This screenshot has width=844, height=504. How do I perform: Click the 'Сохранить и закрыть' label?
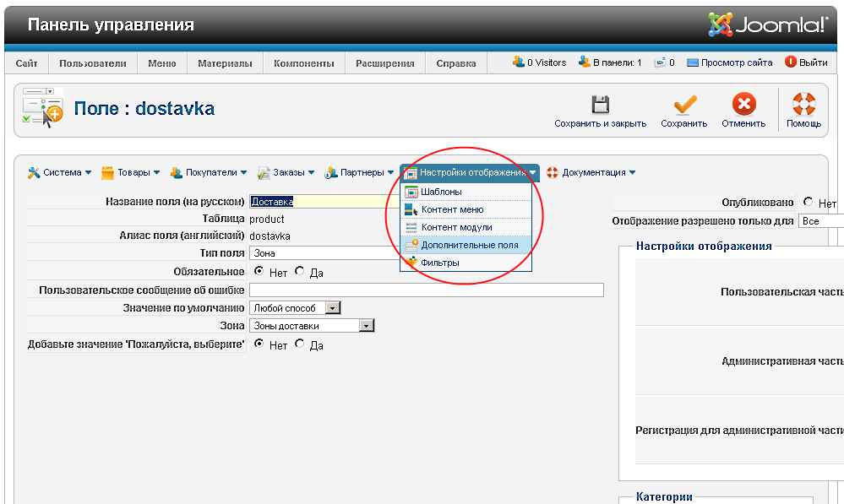600,123
